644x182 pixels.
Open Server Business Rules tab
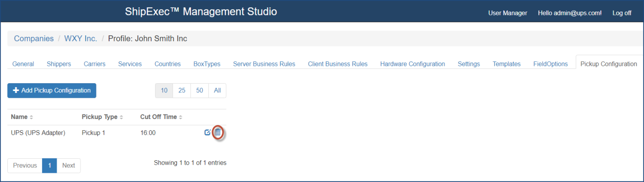tap(264, 64)
